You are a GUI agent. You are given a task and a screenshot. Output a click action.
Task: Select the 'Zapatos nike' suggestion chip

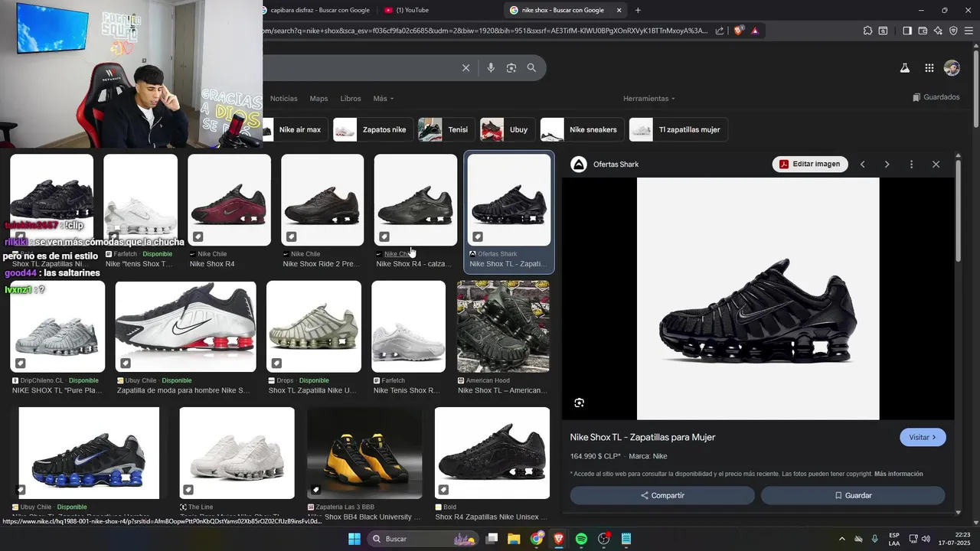click(374, 129)
